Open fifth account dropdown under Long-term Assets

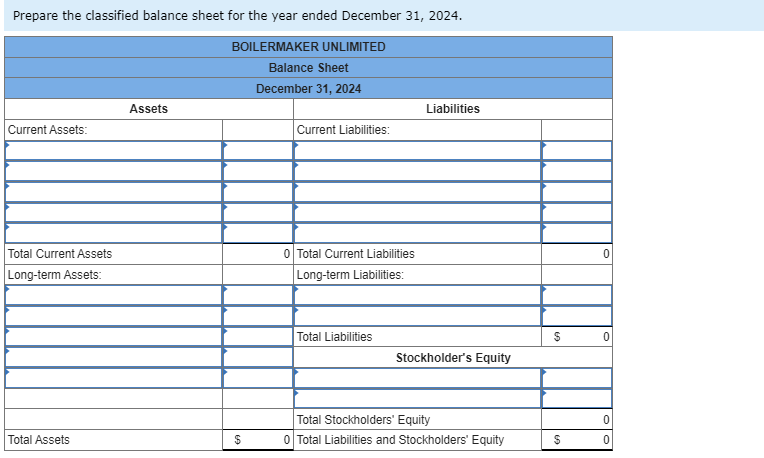pos(114,378)
